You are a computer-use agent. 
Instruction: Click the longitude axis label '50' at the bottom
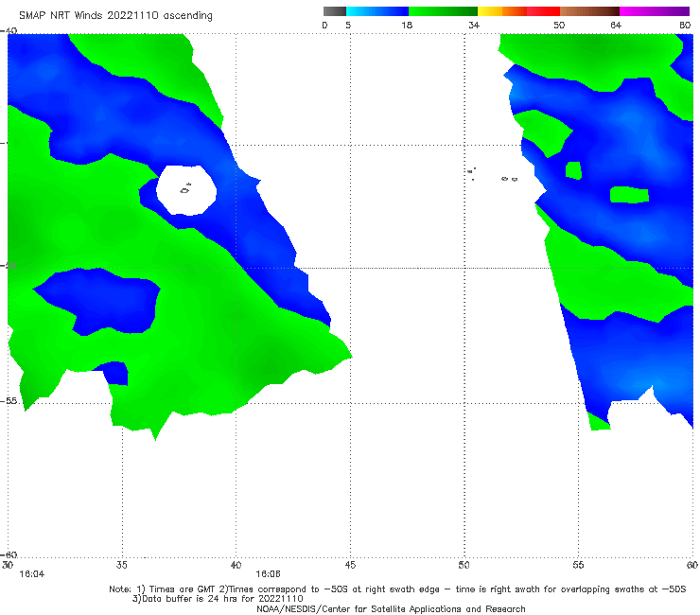pyautogui.click(x=464, y=565)
